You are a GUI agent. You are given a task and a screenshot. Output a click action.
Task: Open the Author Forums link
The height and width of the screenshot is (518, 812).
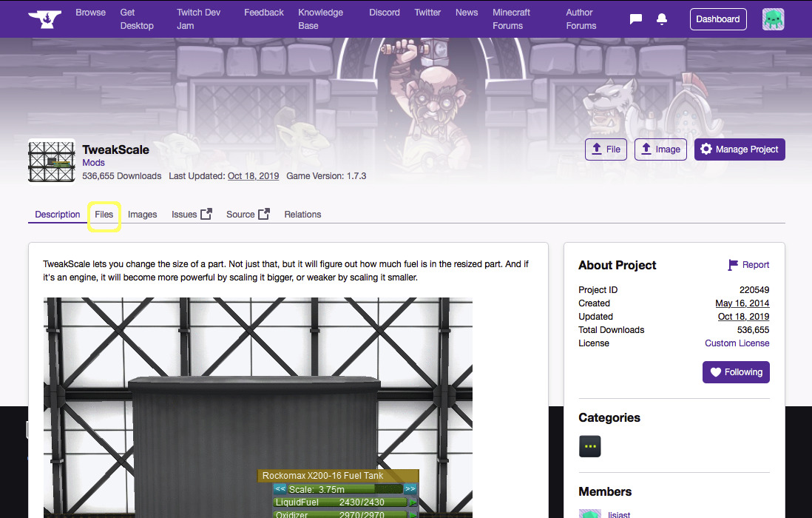(581, 19)
